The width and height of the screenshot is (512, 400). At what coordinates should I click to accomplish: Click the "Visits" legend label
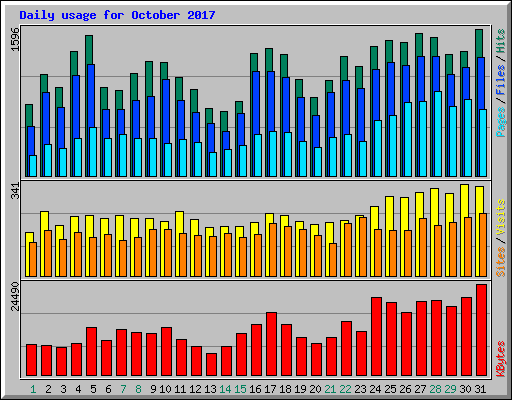click(x=501, y=218)
